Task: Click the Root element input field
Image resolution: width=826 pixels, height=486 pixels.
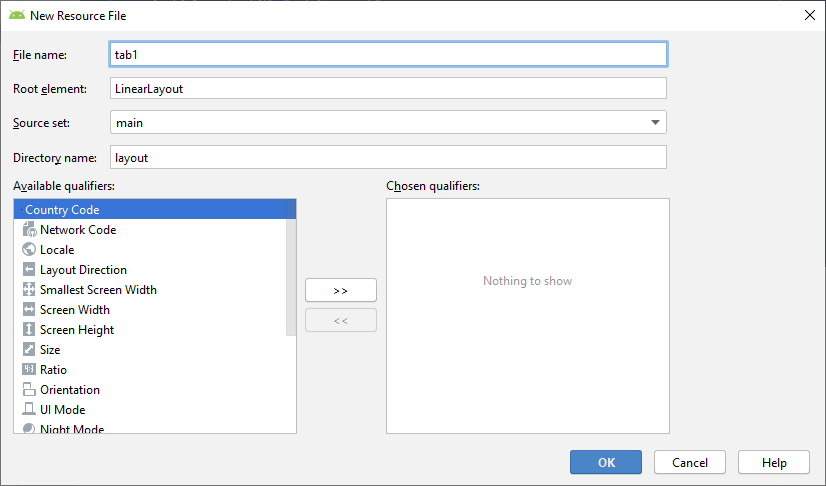Action: pos(387,88)
